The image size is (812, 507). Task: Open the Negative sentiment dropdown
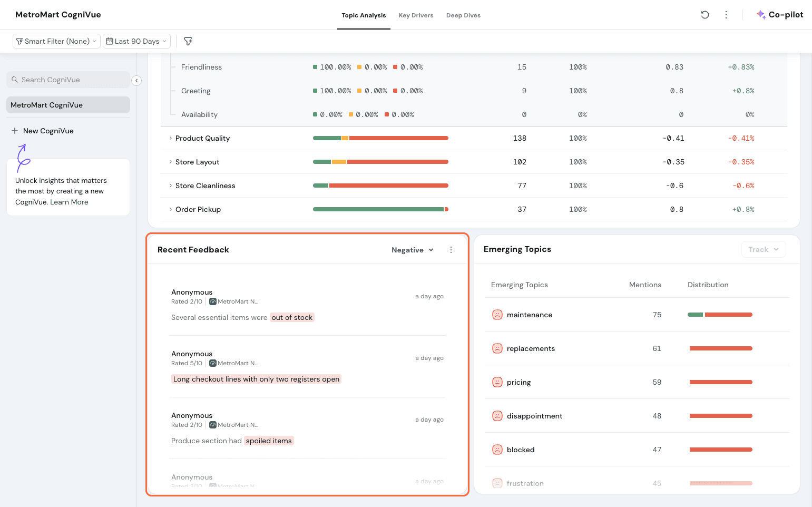[x=412, y=250]
